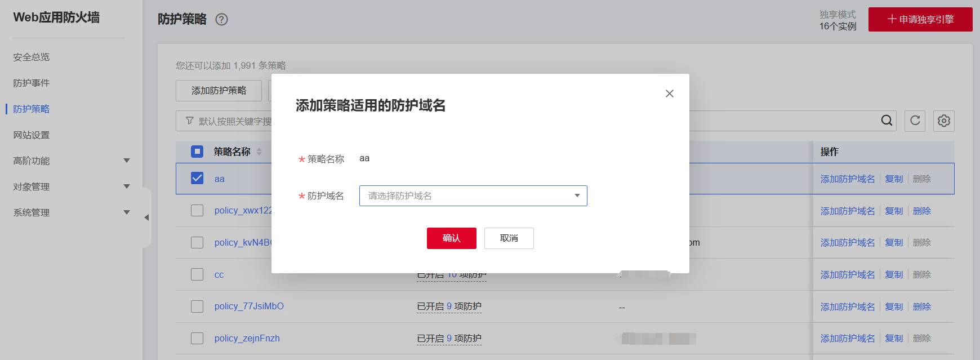Check the policy_zejnFnzh row checkbox
The width and height of the screenshot is (980, 360).
[197, 338]
